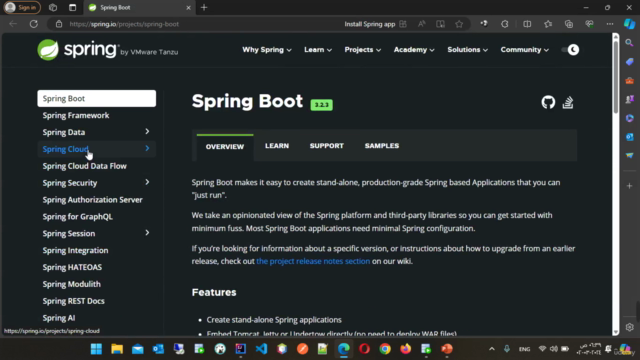Select Spring Boot in the sidebar
Screen dimensions: 640x360
pos(96,98)
